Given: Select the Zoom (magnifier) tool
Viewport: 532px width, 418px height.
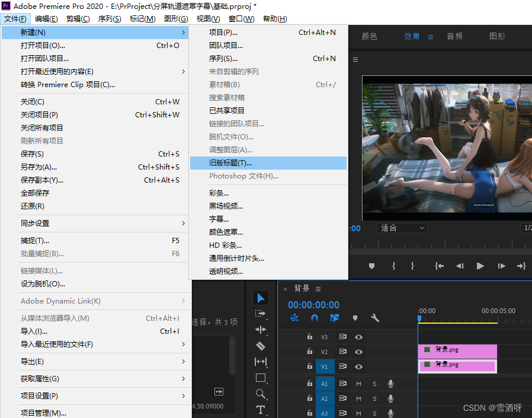Looking at the screenshot, I should click(261, 394).
